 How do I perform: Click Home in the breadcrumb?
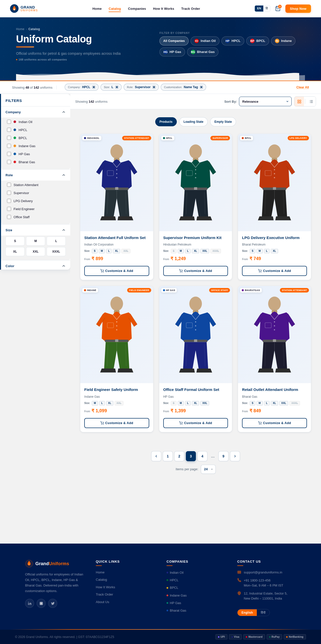coord(20,29)
